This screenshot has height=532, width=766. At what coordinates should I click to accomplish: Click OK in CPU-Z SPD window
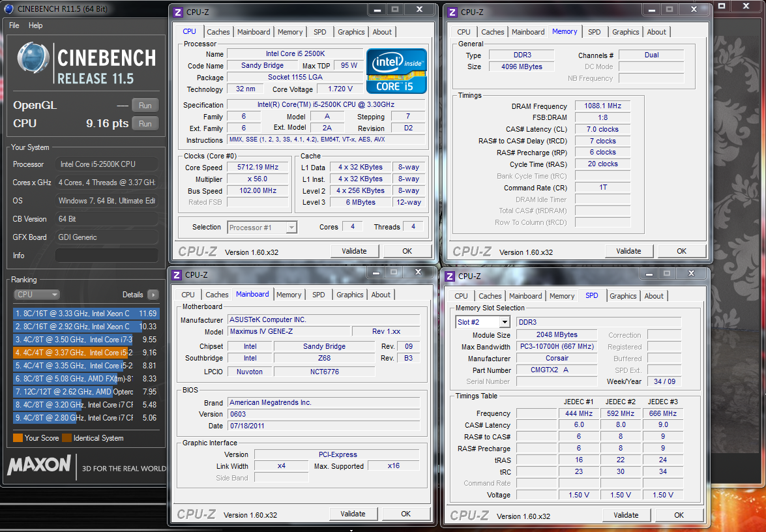pos(679,515)
